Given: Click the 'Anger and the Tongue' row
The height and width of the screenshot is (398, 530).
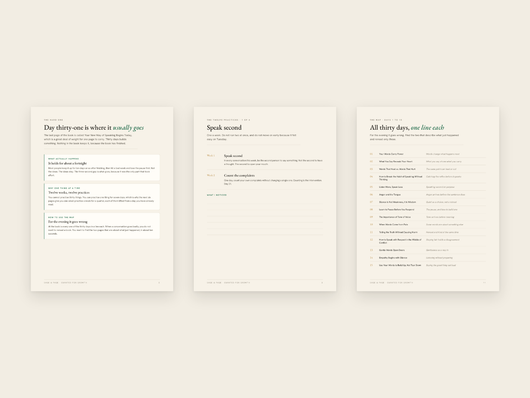Looking at the screenshot, I should [428, 194].
